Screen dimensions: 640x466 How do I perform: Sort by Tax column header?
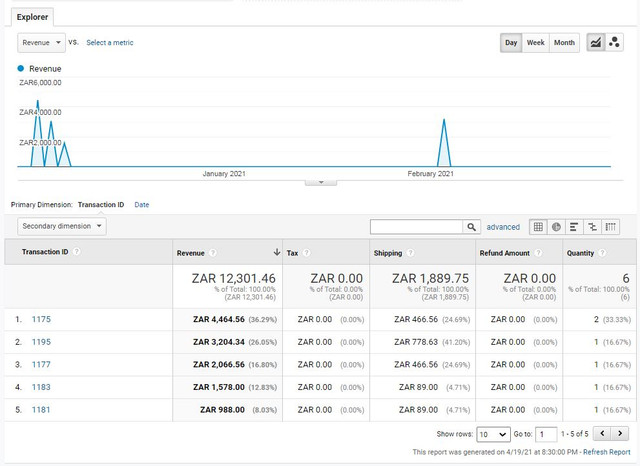coord(292,253)
